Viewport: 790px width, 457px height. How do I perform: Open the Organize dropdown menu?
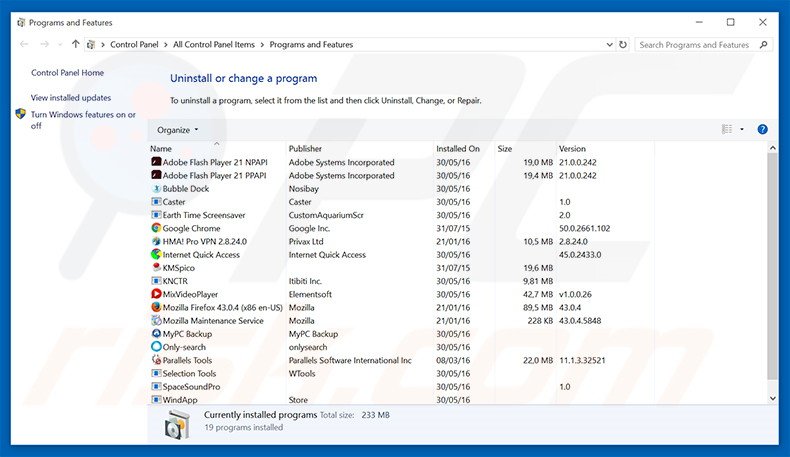(x=177, y=130)
